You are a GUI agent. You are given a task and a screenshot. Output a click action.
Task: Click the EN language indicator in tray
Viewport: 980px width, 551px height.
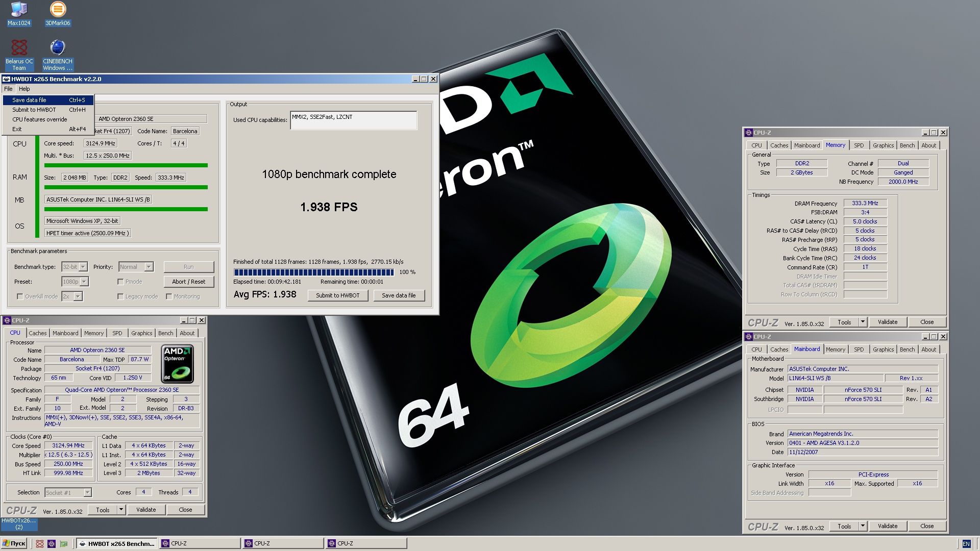[x=966, y=544]
